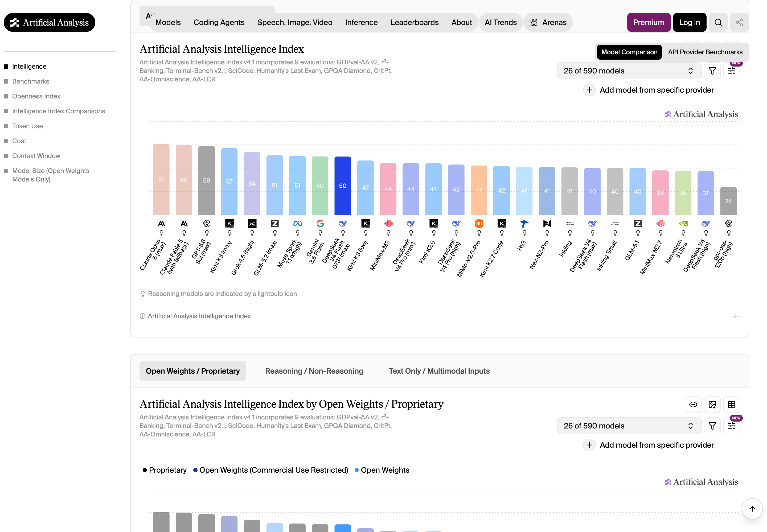The height and width of the screenshot is (532, 767).
Task: Go to Context Window section
Action: (x=36, y=156)
